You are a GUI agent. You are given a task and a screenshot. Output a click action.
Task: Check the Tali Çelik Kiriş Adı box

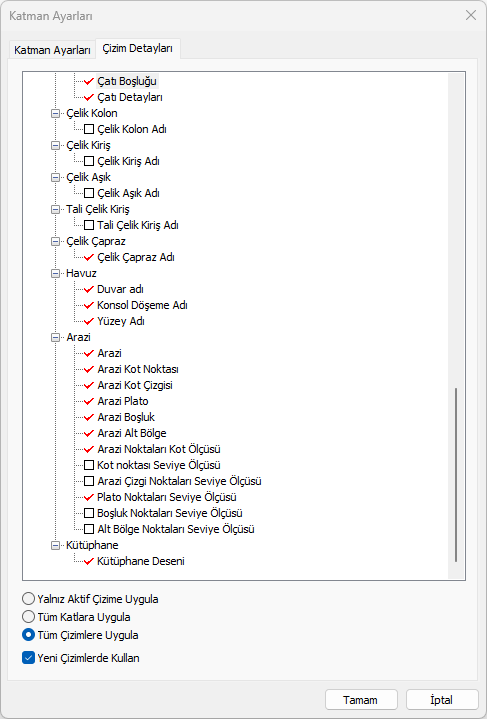point(89,226)
